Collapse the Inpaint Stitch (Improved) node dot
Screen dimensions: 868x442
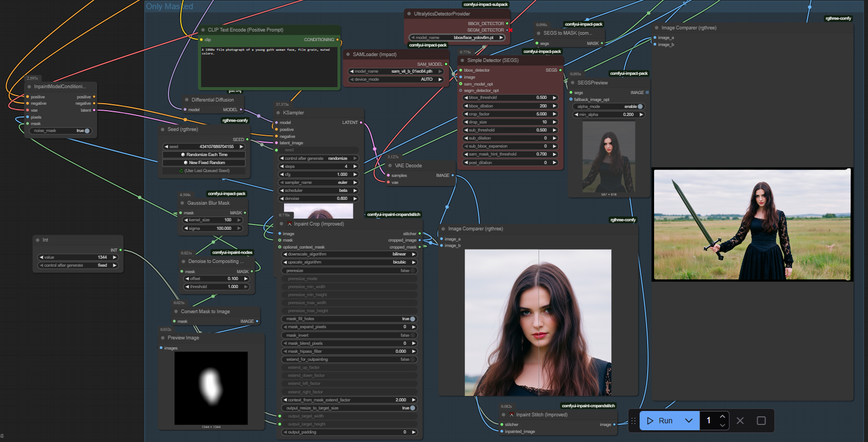coord(504,415)
